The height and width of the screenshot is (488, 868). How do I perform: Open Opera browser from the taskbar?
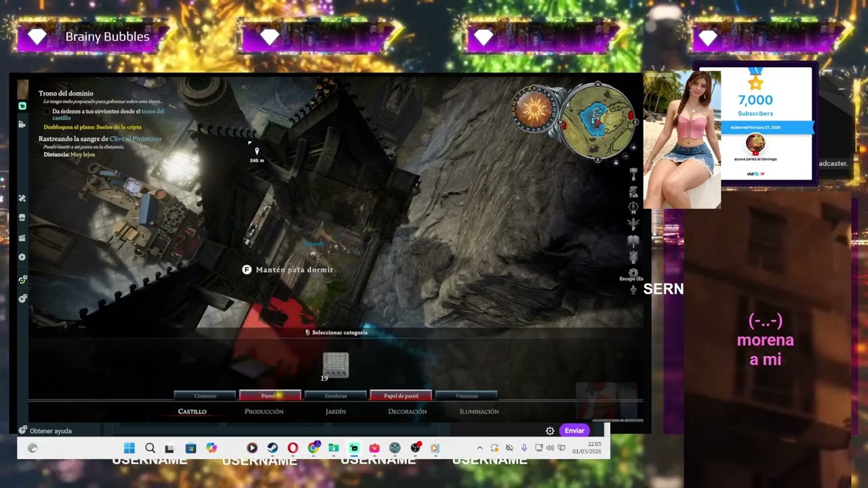click(x=292, y=448)
